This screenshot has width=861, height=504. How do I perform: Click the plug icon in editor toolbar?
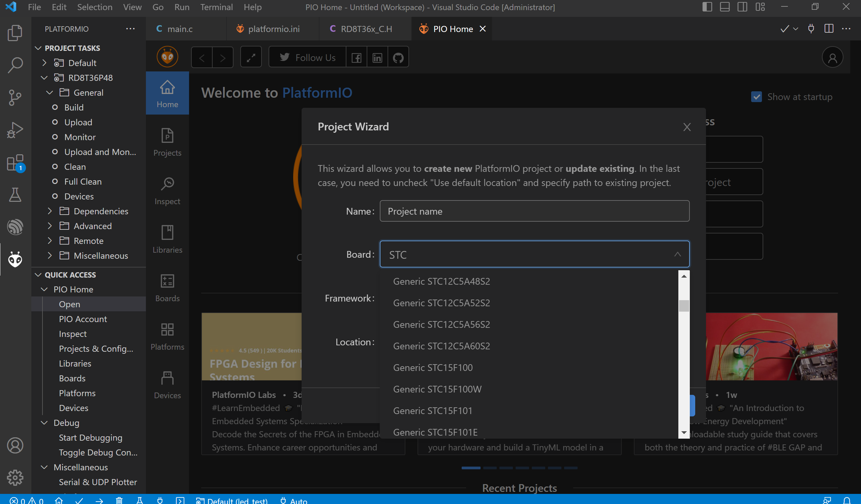811,29
